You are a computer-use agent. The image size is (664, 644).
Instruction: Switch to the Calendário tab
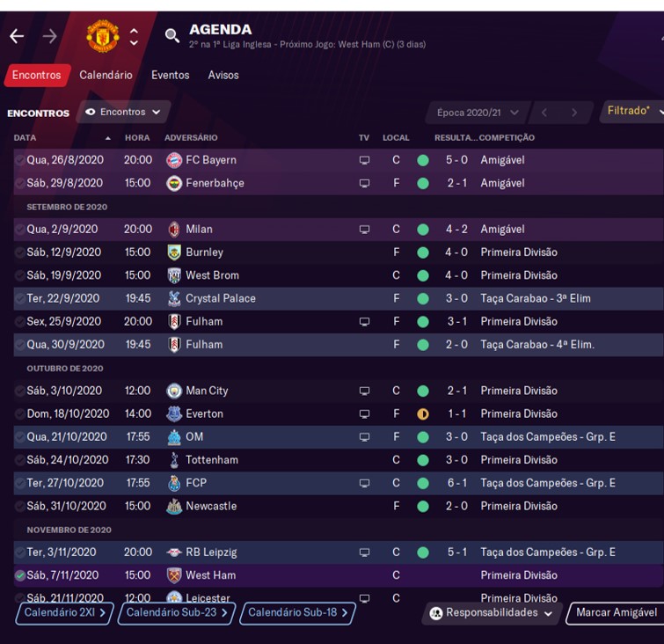click(106, 76)
